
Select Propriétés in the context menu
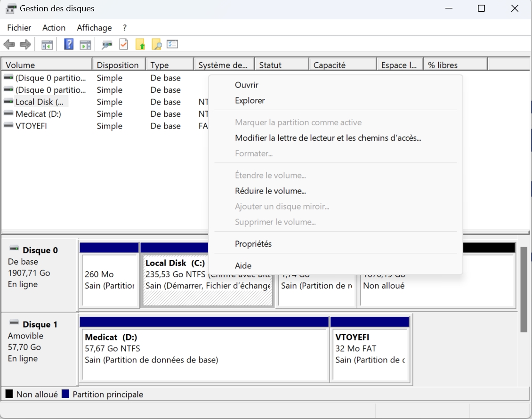coord(253,244)
